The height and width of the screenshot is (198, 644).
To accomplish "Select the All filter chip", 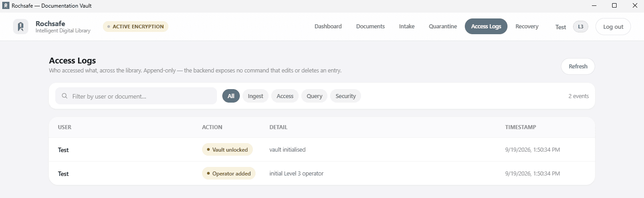I will [x=231, y=96].
